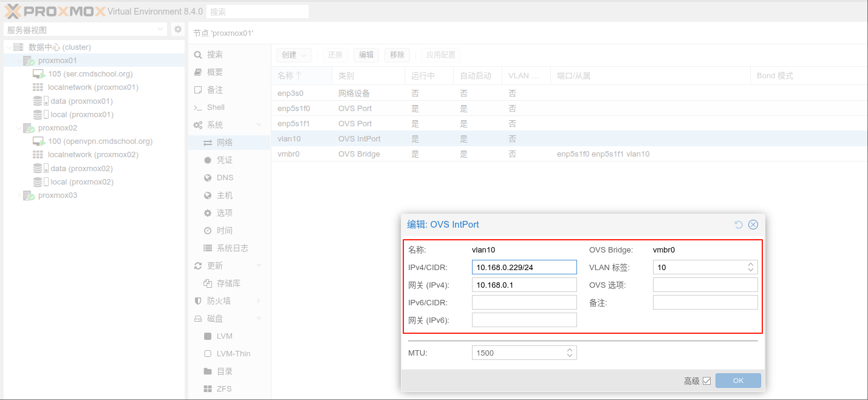Open the ZFS menu item
Viewport: 868px width, 400px height.
229,389
